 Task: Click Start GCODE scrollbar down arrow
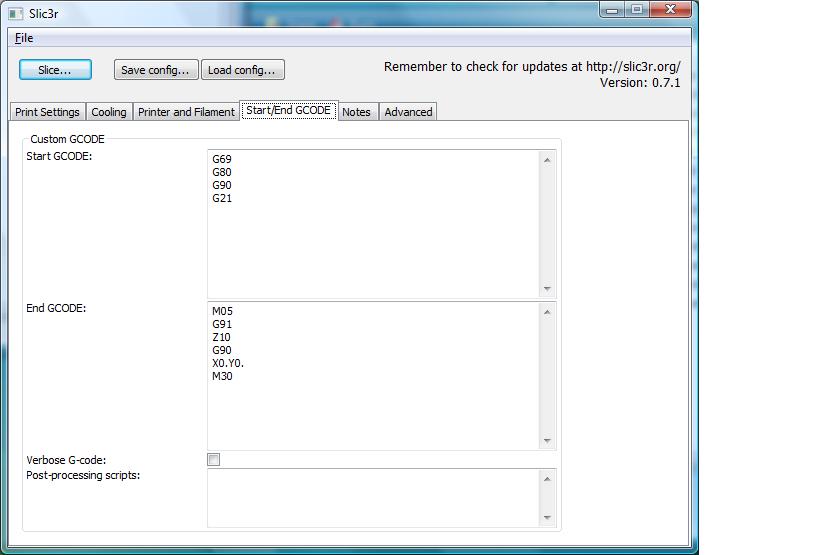547,289
